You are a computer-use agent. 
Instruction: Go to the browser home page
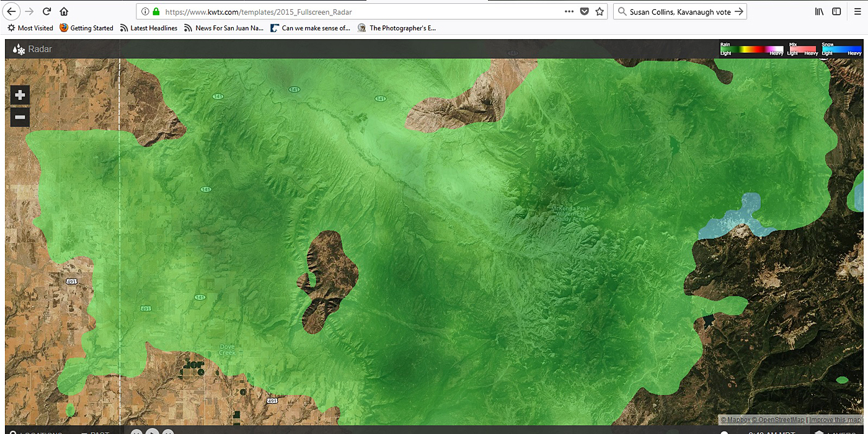point(64,11)
